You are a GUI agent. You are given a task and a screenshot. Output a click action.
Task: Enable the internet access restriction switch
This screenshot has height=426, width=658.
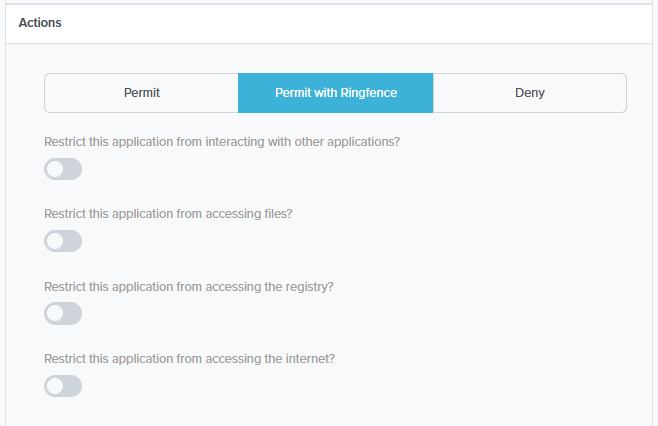pyautogui.click(x=63, y=386)
